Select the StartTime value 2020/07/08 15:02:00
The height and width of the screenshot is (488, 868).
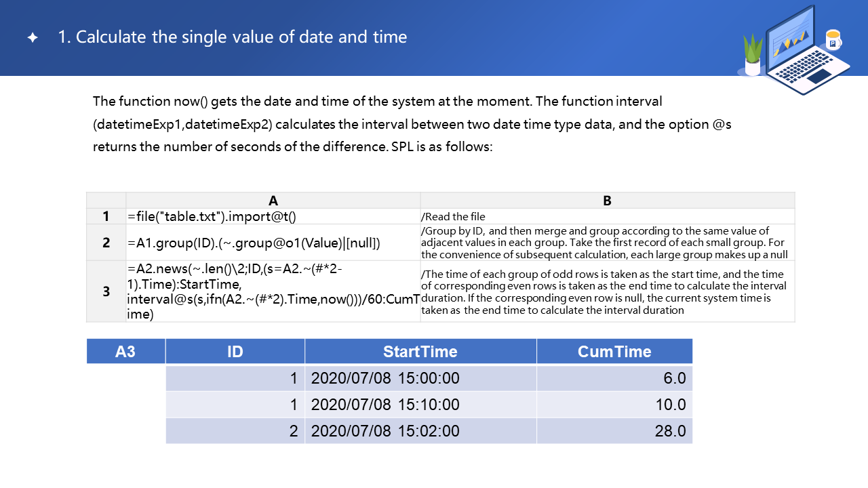[420, 430]
